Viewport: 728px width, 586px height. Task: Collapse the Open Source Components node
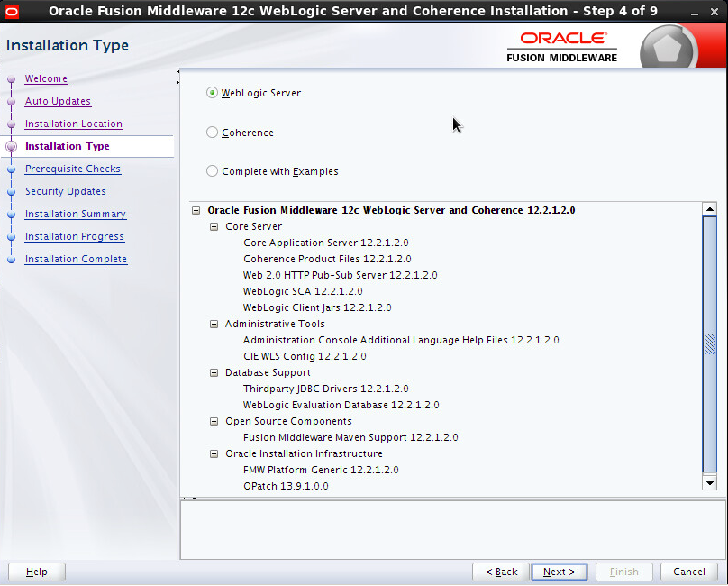point(214,422)
